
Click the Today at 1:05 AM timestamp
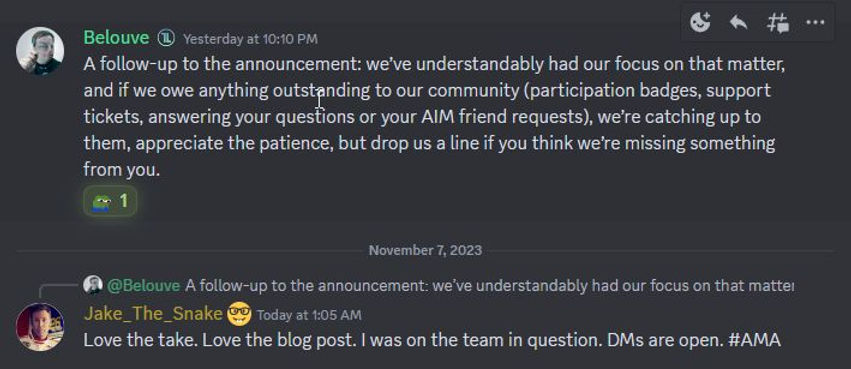(309, 315)
